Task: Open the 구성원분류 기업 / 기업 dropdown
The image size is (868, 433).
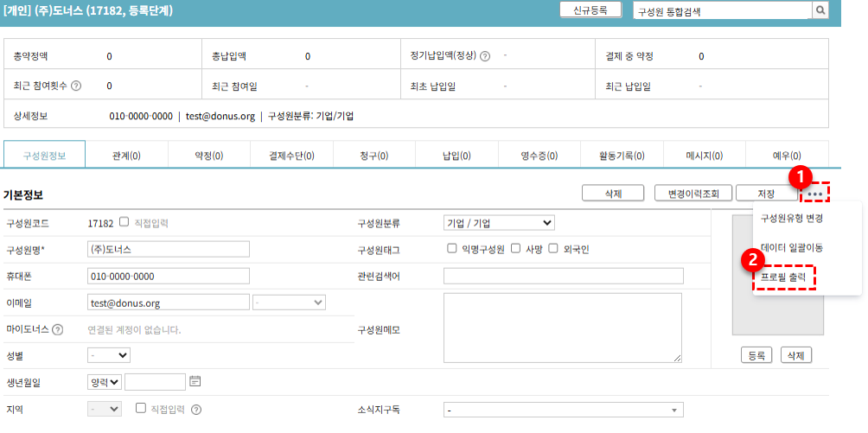Action: click(x=499, y=223)
